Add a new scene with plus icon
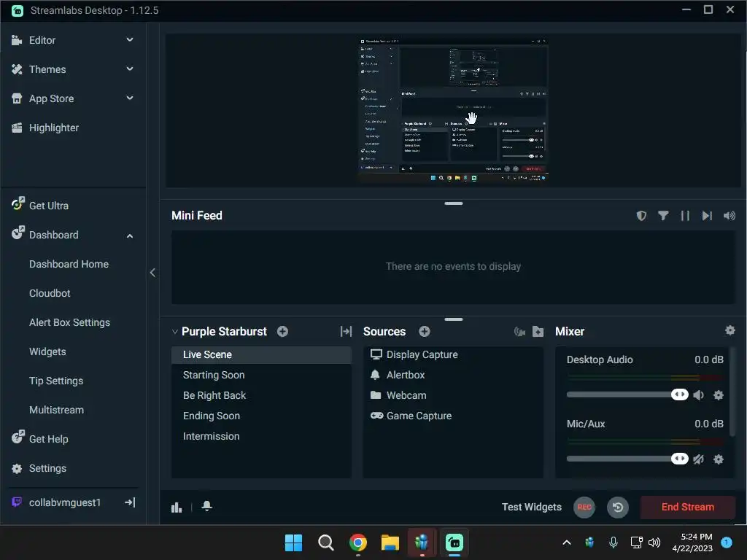The height and width of the screenshot is (560, 747). (x=282, y=332)
